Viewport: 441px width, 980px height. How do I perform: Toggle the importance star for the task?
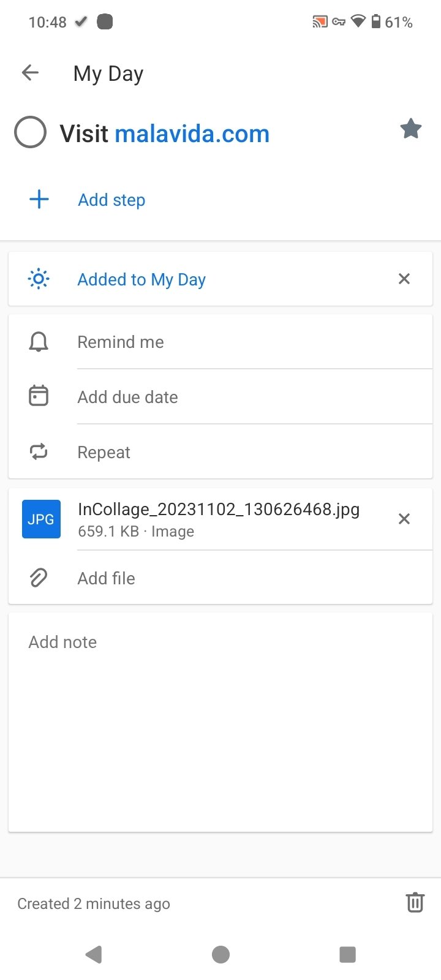coord(410,129)
